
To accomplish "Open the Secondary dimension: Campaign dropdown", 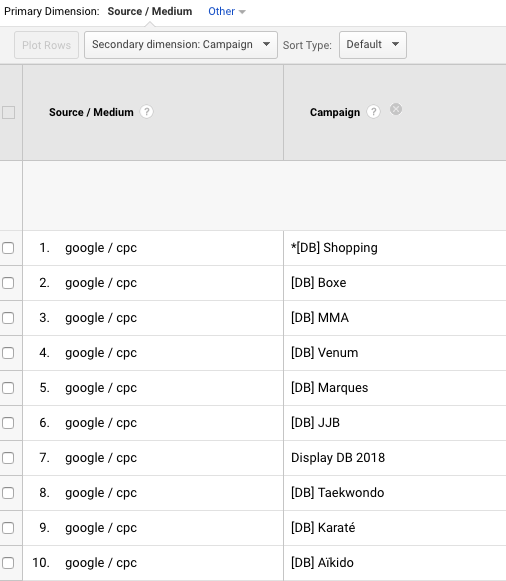I will [x=181, y=45].
